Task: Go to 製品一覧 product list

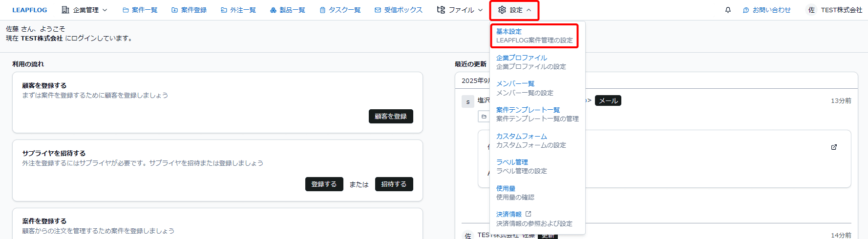Action: (x=287, y=10)
